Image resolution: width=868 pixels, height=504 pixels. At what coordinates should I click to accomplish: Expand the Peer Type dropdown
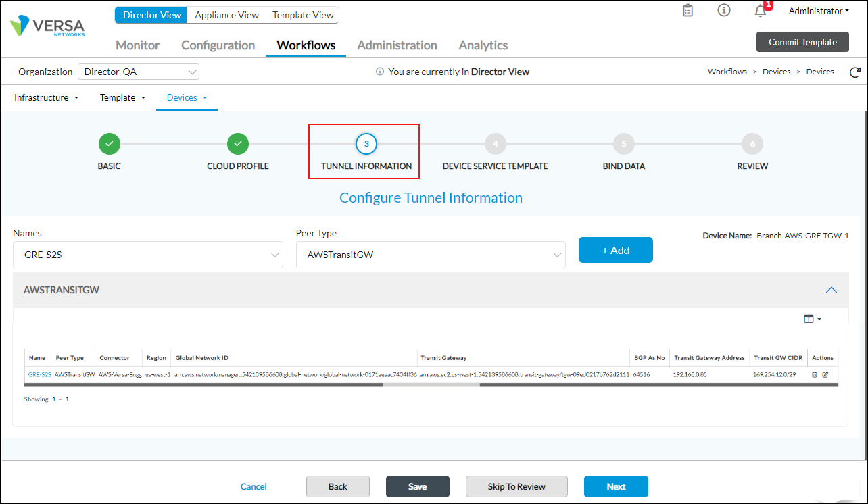[x=431, y=255]
